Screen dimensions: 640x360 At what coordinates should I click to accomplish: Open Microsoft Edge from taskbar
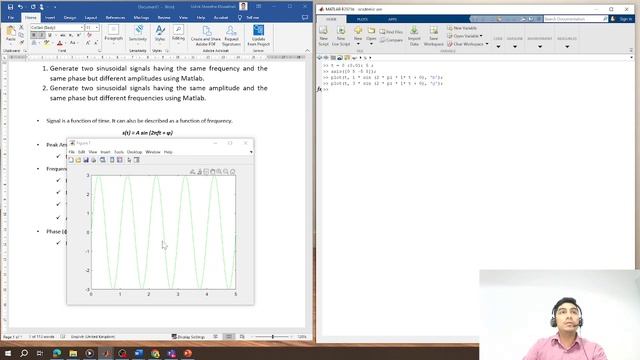(x=57, y=353)
